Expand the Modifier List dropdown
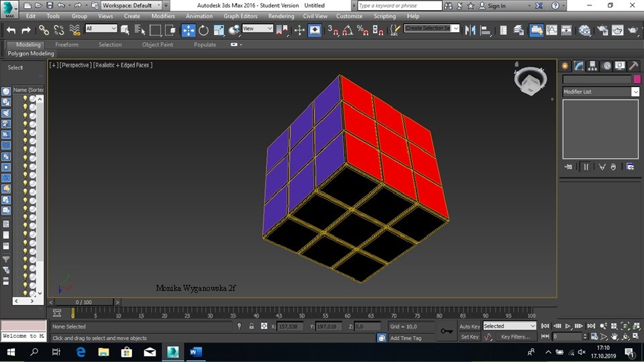Viewport: 644px width, 362px height. (635, 92)
